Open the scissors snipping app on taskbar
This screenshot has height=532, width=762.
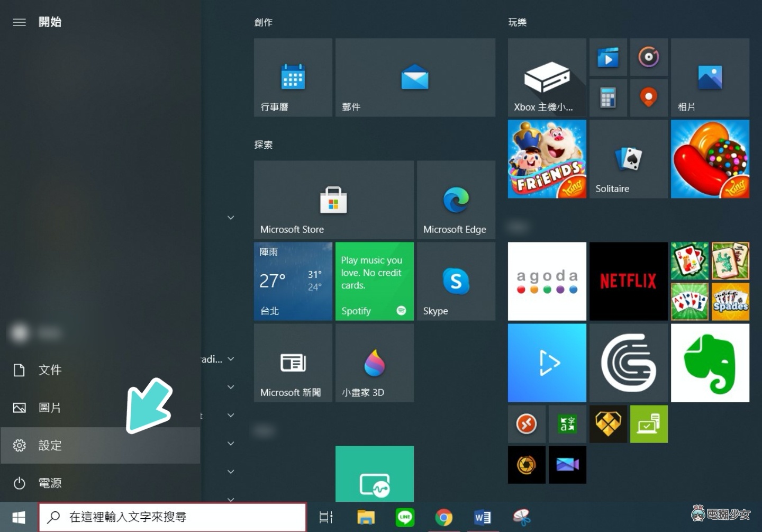click(522, 517)
